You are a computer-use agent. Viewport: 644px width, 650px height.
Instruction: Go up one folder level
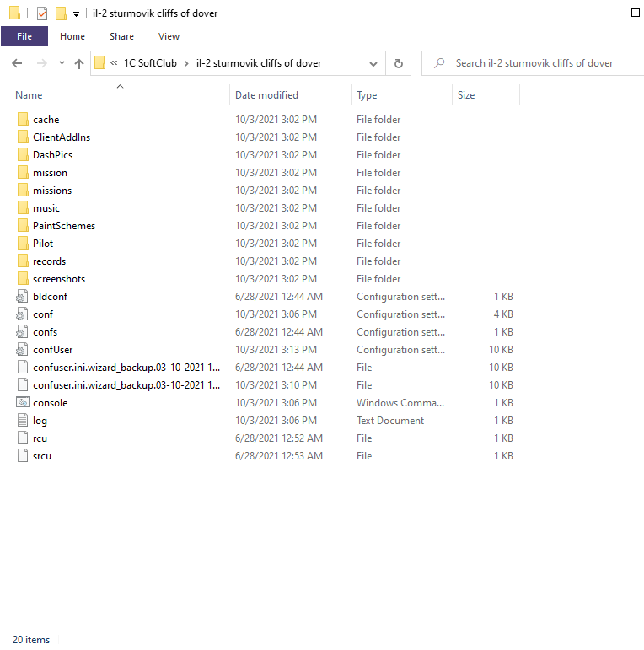click(x=78, y=63)
